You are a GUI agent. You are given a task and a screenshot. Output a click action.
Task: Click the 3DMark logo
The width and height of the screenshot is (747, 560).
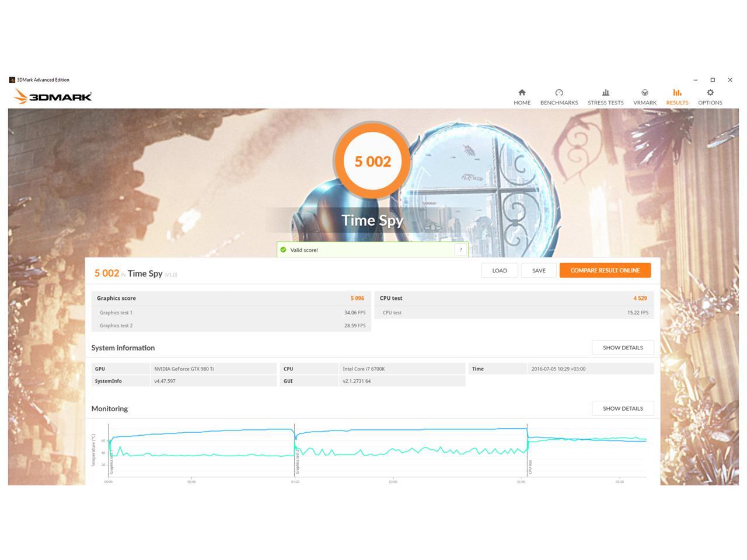click(x=53, y=96)
